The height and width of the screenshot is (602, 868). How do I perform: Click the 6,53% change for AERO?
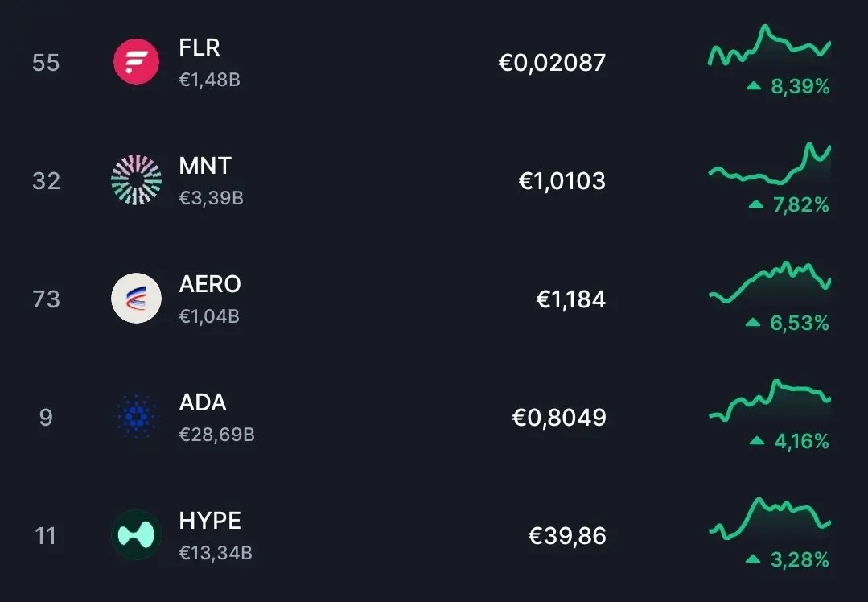800,323
